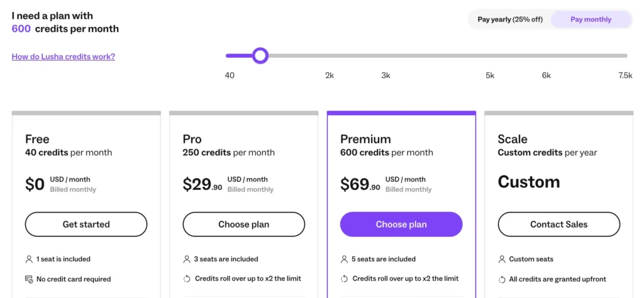Viewport: 644px width, 298px height.
Task: Click the 7.5k label on slider
Action: (x=625, y=75)
